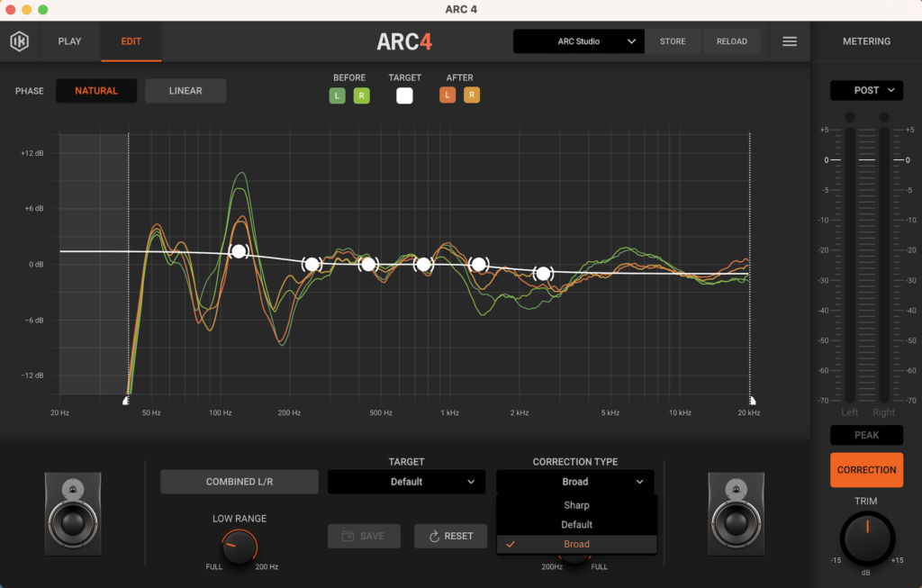Select Linear phase mode

coord(185,91)
